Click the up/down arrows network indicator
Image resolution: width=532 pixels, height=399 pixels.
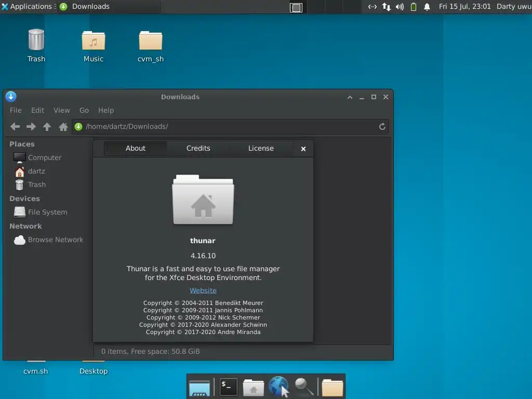click(386, 7)
